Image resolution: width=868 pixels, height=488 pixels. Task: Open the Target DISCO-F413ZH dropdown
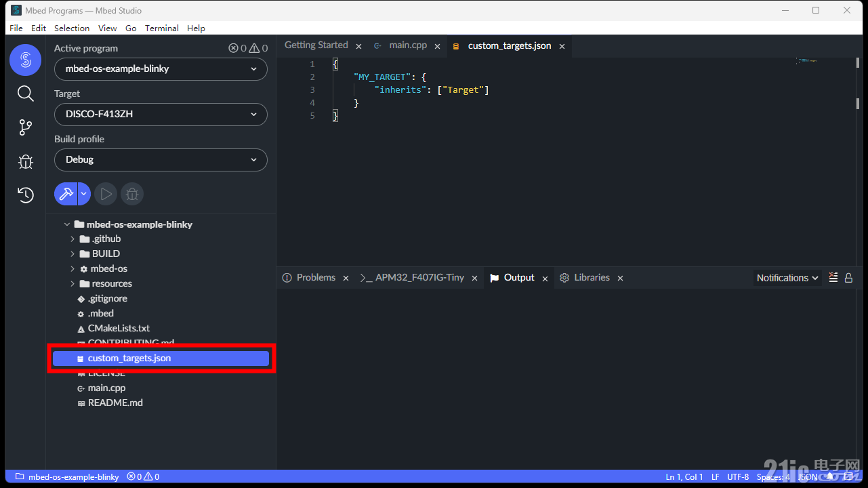(161, 114)
